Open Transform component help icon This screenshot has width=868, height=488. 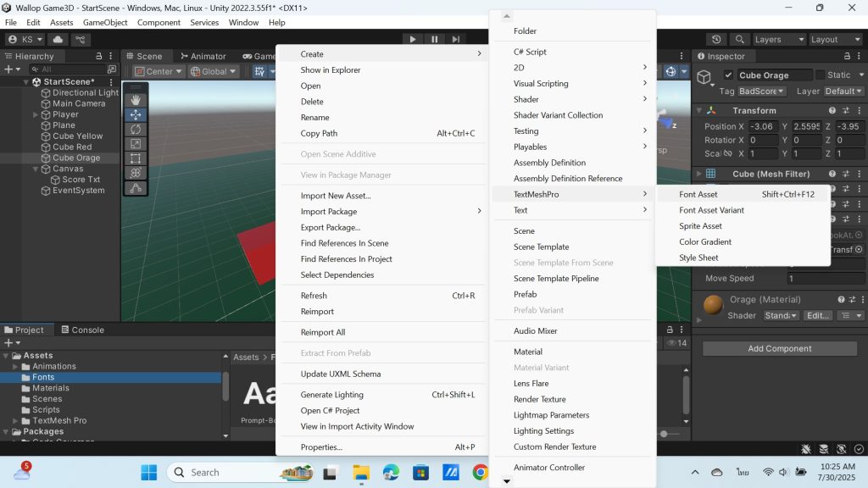click(x=832, y=111)
